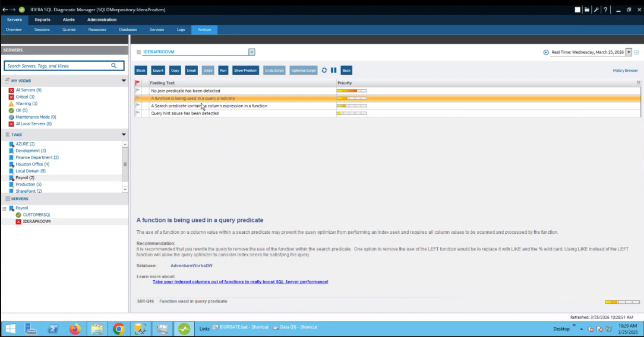Launch PowerShell from taskbar
This screenshot has width=644, height=337.
[x=53, y=329]
